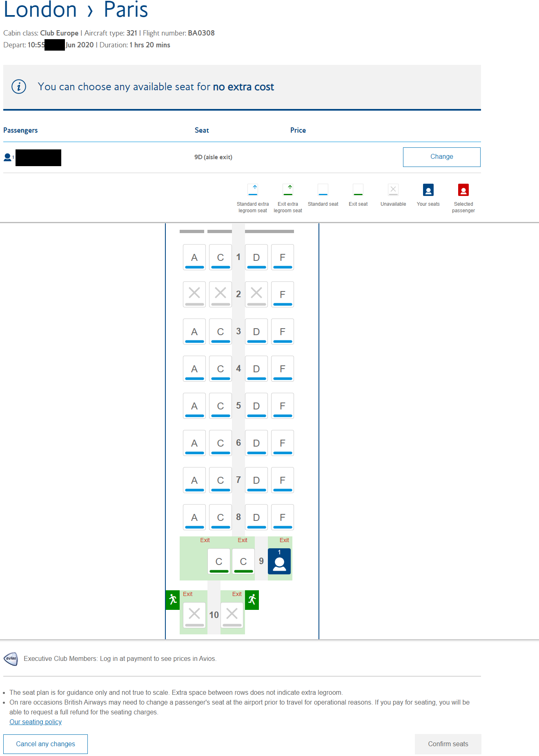Viewport: 539px width, 756px height.
Task: Select seat 3D
Action: tap(256, 331)
